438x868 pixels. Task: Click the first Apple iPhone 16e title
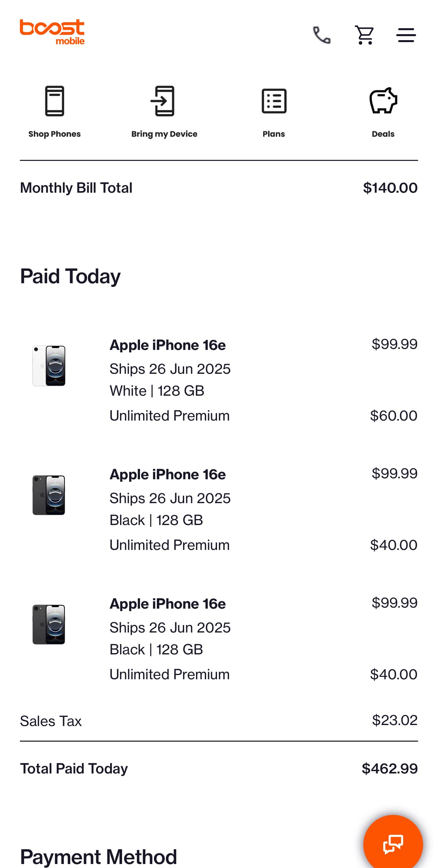click(x=168, y=345)
